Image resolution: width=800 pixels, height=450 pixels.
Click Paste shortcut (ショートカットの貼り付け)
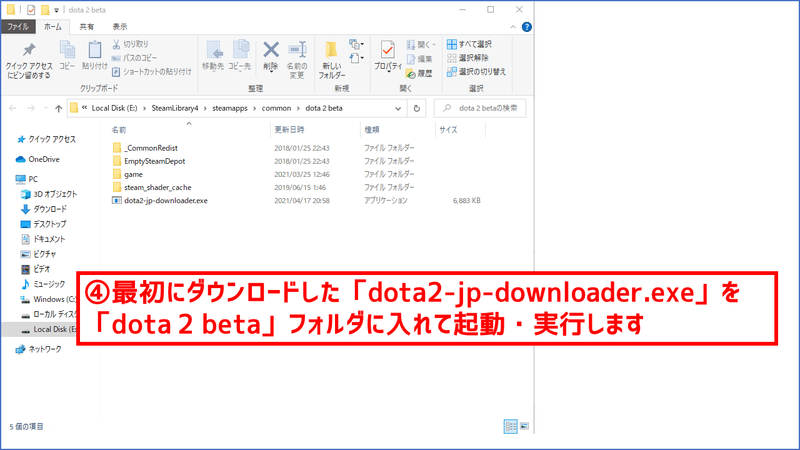point(152,72)
